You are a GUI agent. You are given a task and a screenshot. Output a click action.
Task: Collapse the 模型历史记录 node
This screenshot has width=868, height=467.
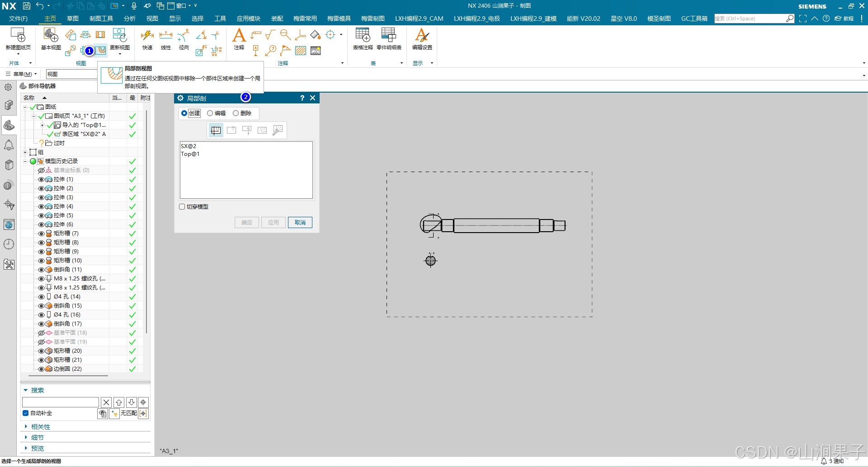25,161
